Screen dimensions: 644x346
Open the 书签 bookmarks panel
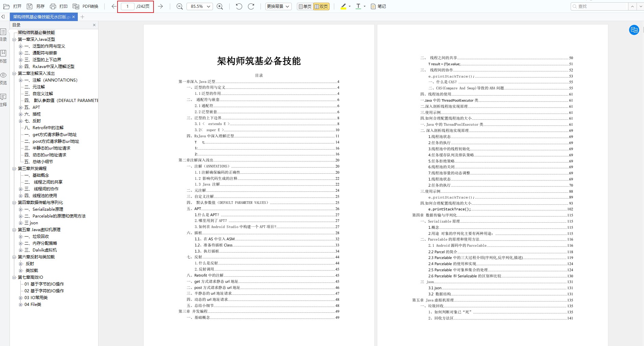pyautogui.click(x=3, y=56)
